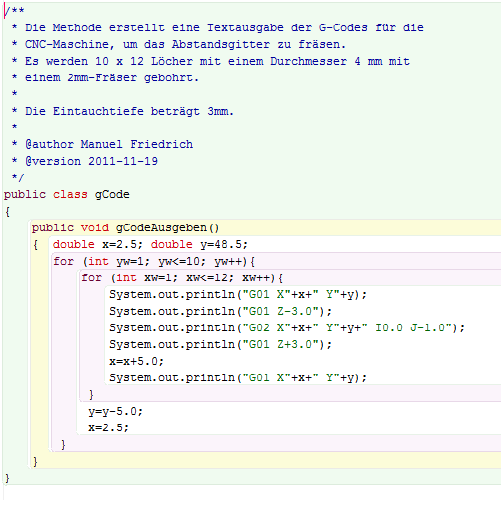The height and width of the screenshot is (510, 501).
Task: Click the println line with Z+3.0
Action: click(x=220, y=344)
